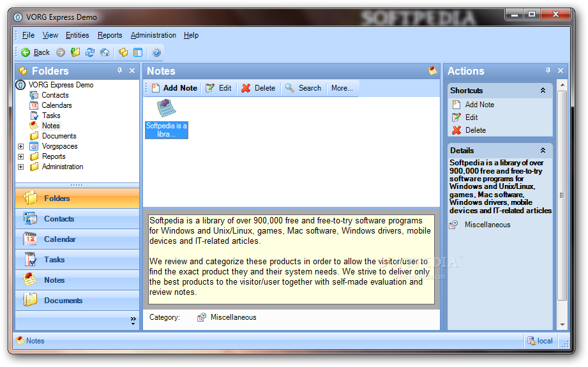Image resolution: width=588 pixels, height=367 pixels.
Task: Click the Actions panel scrollbar thumb
Action: (x=562, y=195)
